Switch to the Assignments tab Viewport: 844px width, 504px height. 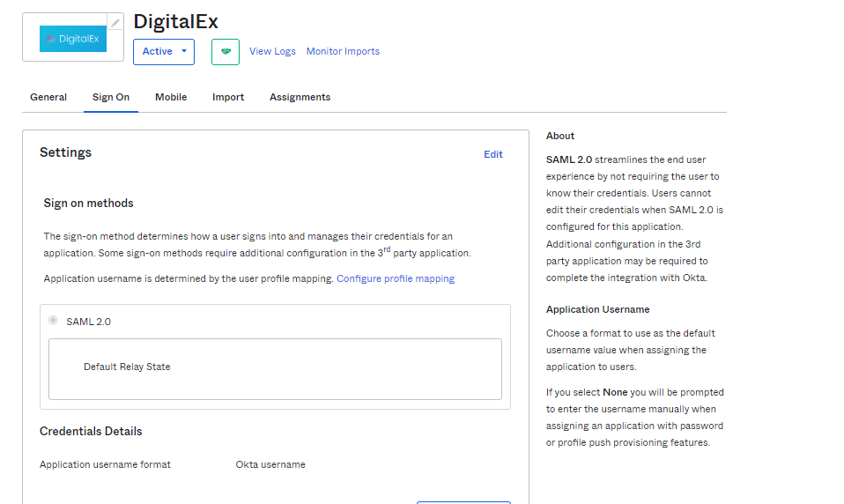pos(300,98)
